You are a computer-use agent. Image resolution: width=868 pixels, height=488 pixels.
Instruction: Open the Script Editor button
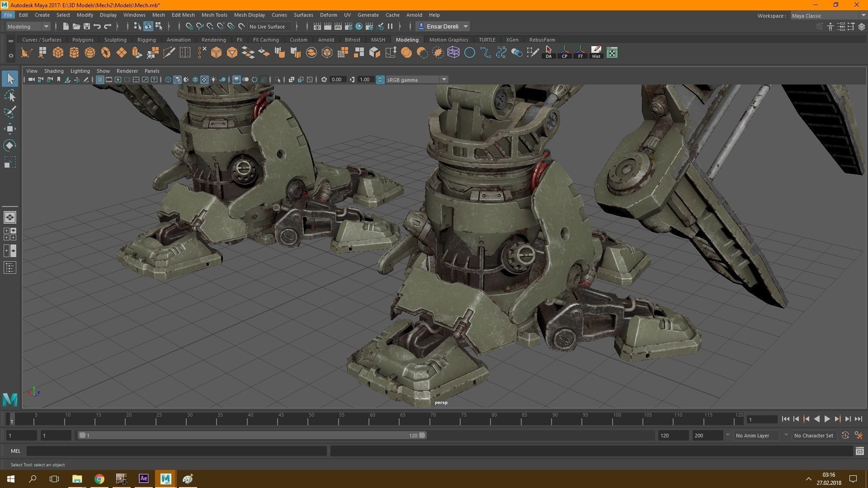tap(859, 451)
